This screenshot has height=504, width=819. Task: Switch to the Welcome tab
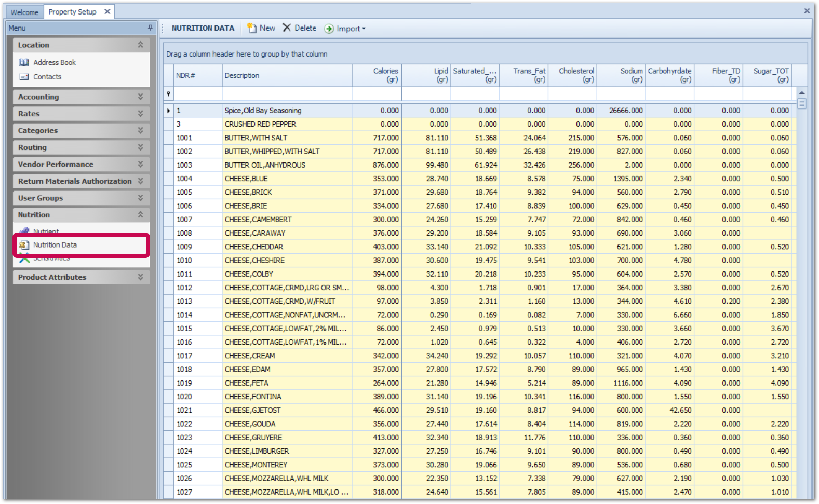point(24,12)
